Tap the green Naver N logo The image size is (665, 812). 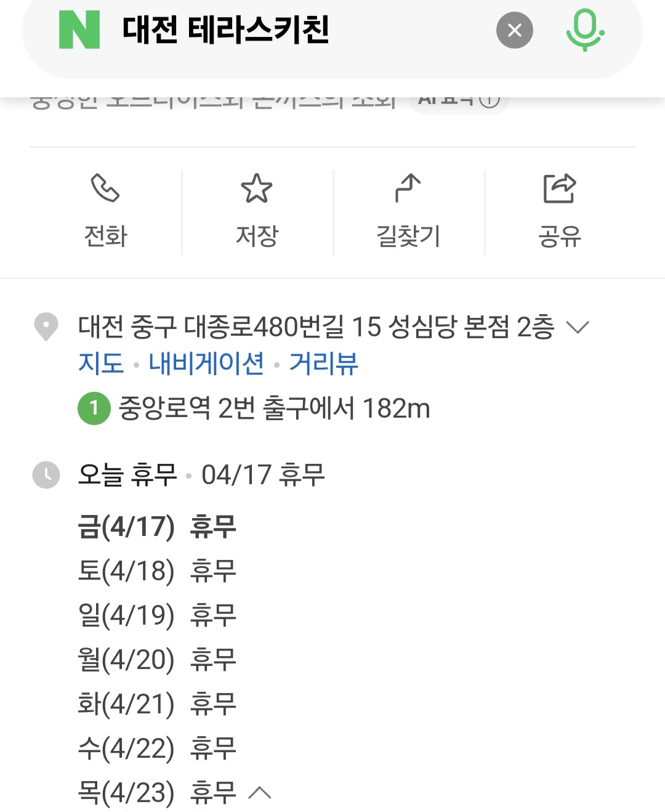(79, 30)
